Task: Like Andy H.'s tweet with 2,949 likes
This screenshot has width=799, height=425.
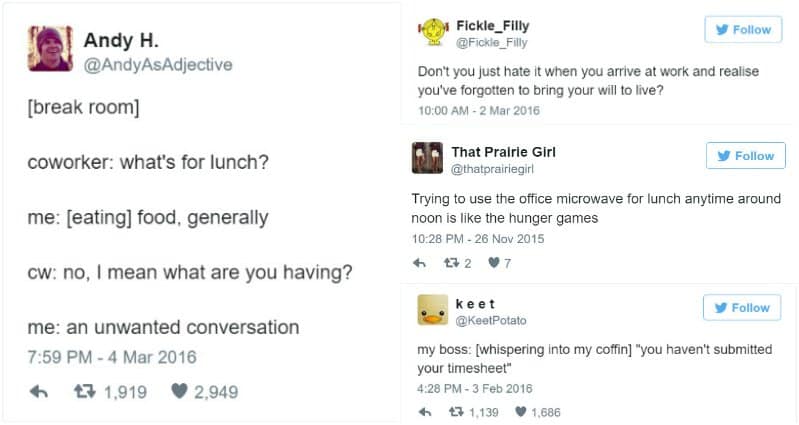Action: click(x=180, y=392)
